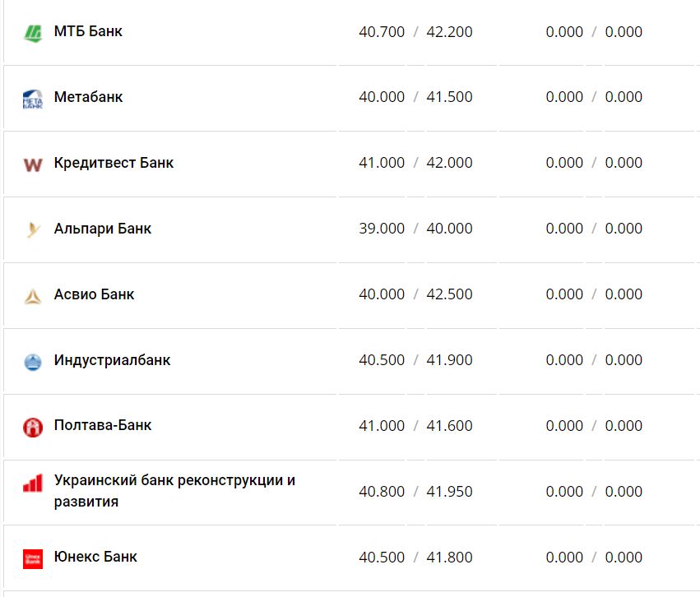Click the Альпари Банк logo icon
The height and width of the screenshot is (597, 700).
pos(32,229)
